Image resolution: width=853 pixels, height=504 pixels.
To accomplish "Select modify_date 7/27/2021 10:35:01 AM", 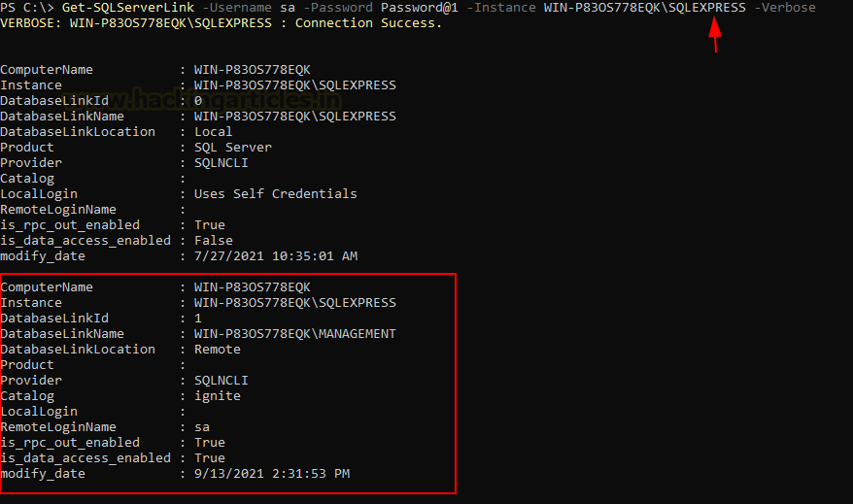I will click(276, 256).
